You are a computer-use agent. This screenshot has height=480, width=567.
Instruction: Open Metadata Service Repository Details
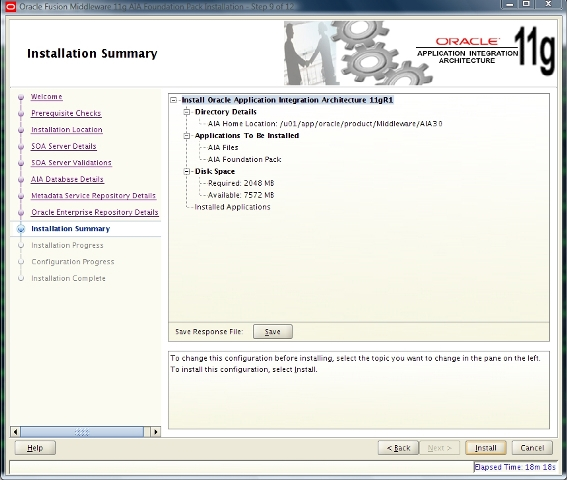point(93,195)
